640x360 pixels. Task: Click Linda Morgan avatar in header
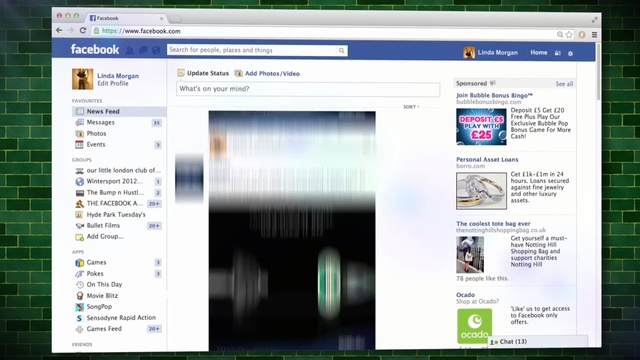[469, 52]
